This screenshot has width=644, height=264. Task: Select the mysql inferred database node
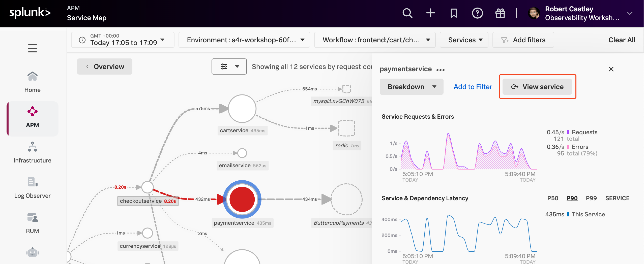[346, 89]
